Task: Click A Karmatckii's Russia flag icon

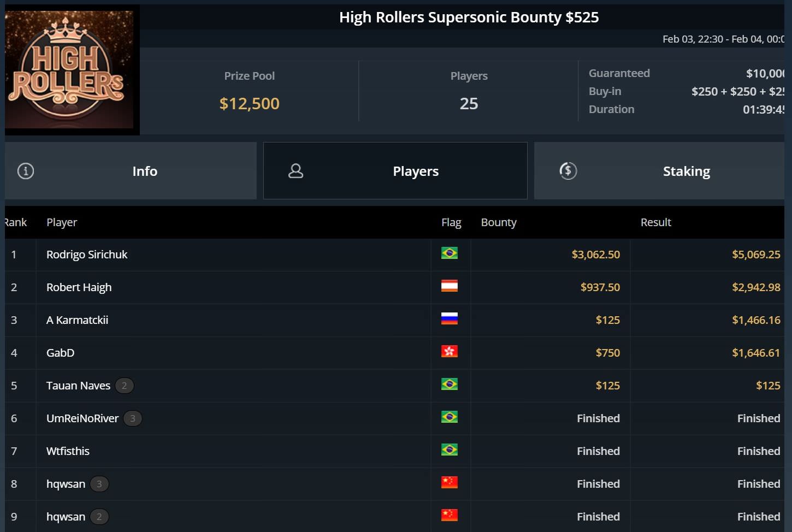Action: click(x=449, y=319)
